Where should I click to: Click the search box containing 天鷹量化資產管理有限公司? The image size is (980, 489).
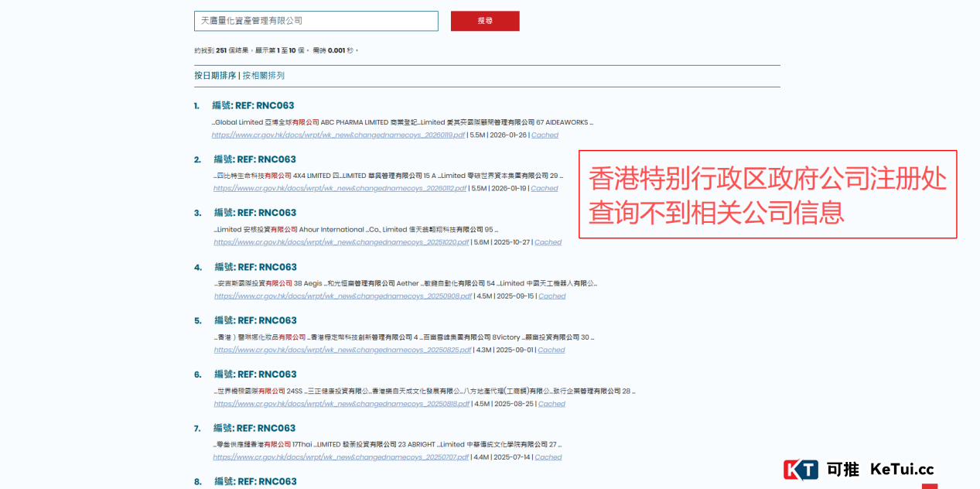(x=316, y=21)
